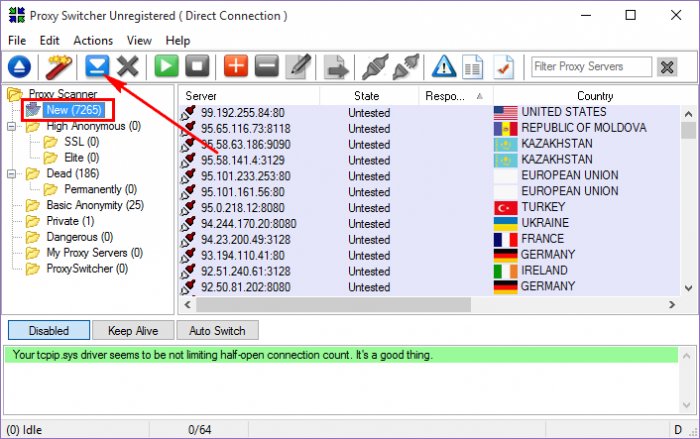Click inside Filter Proxy Servers field
700x439 pixels.
(591, 67)
